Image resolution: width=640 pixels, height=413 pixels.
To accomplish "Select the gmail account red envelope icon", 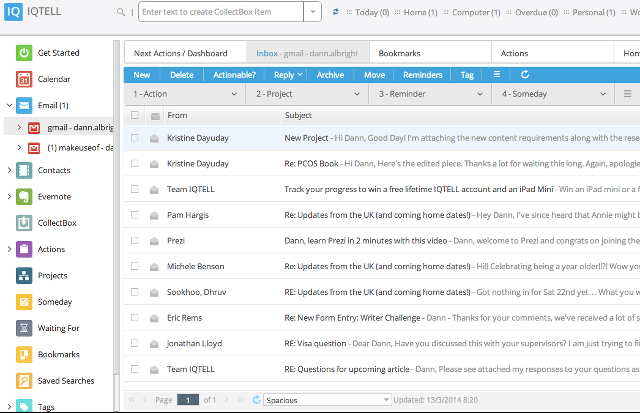I will [x=34, y=128].
